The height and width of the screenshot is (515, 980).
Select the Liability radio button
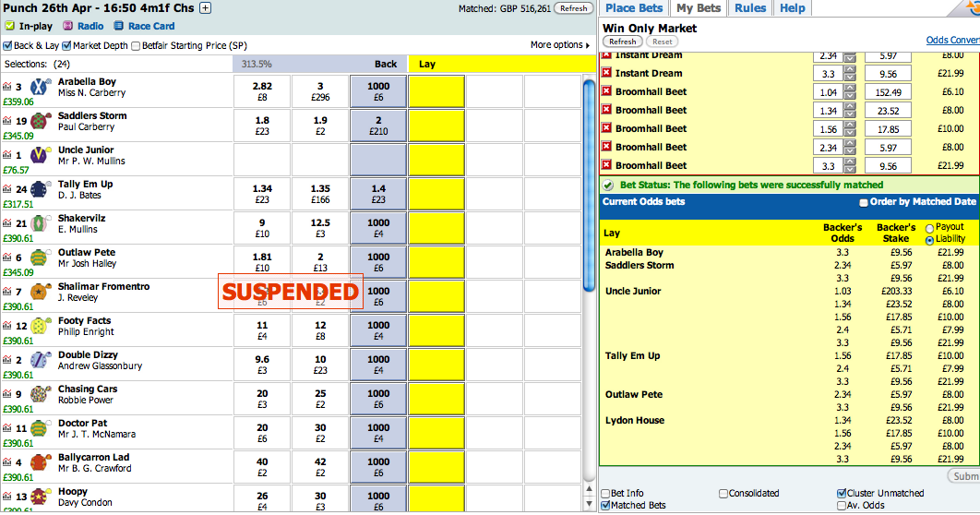[x=929, y=240]
